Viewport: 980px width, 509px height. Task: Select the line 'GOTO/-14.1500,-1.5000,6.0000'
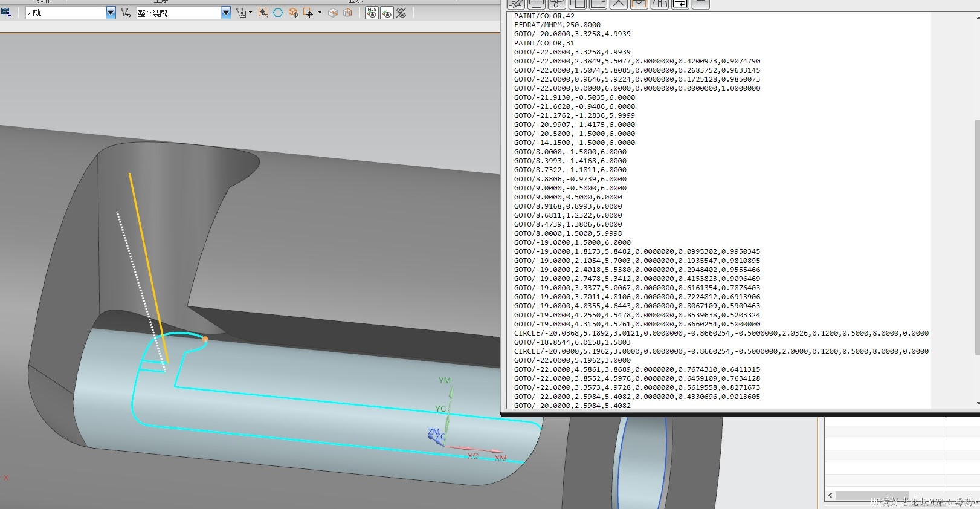tap(575, 143)
